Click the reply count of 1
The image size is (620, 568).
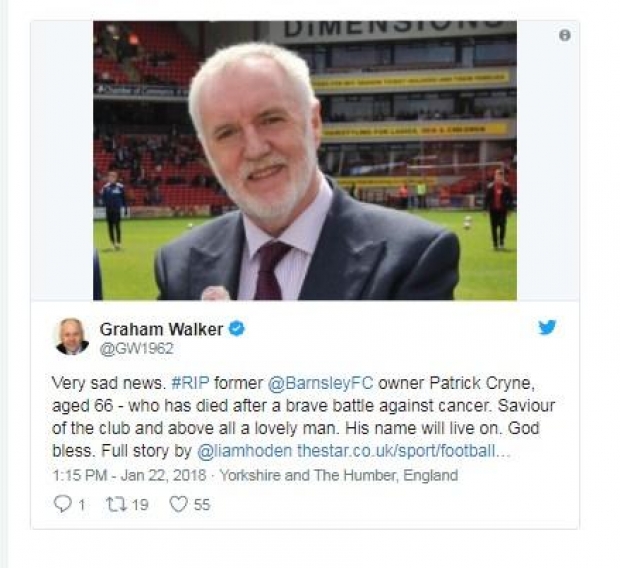81,505
